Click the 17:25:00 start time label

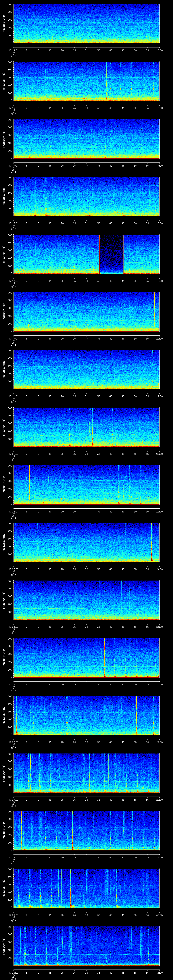tap(13, 684)
